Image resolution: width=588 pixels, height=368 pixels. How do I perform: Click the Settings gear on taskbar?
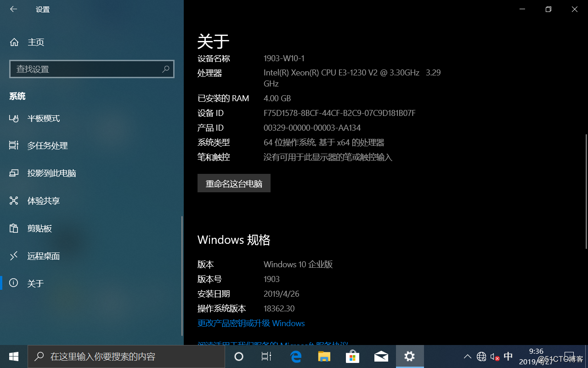coord(410,356)
